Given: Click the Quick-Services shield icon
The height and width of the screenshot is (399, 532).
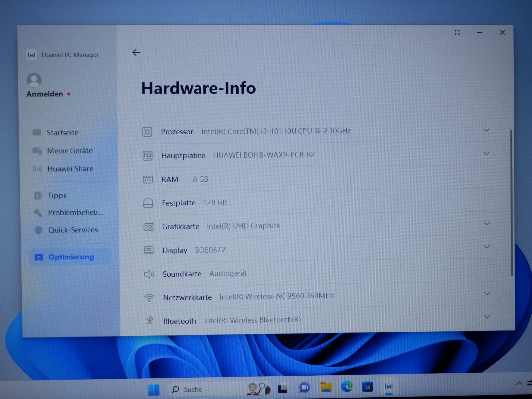Looking at the screenshot, I should click(x=39, y=230).
